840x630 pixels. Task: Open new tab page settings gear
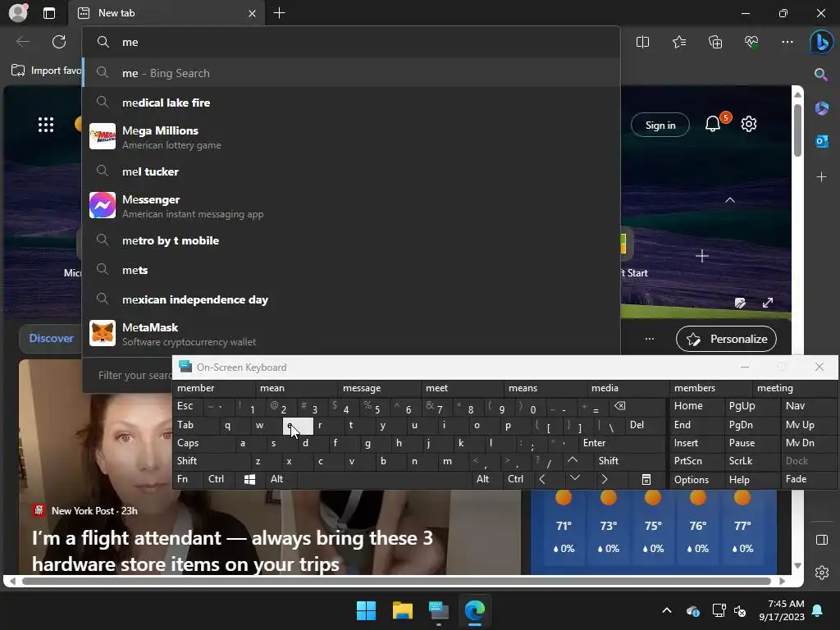click(748, 125)
